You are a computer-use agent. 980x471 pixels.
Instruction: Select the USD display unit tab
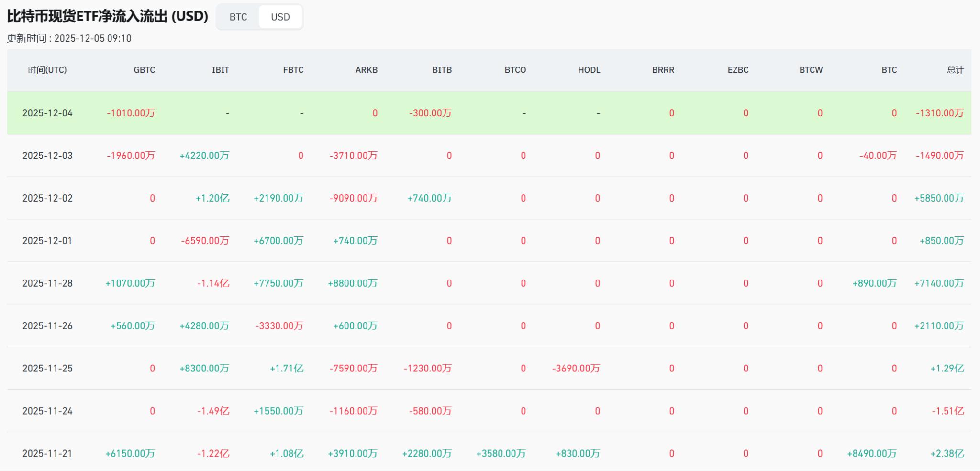(x=280, y=17)
